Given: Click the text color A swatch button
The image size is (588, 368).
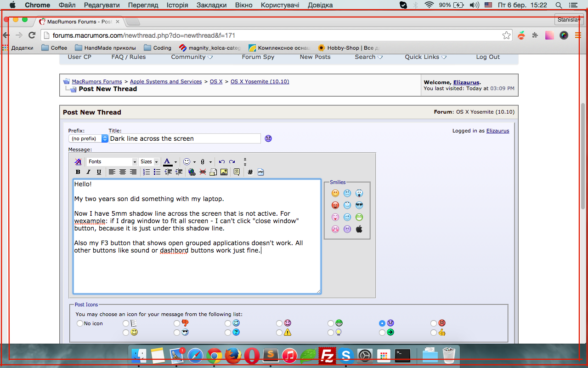Looking at the screenshot, I should (167, 161).
